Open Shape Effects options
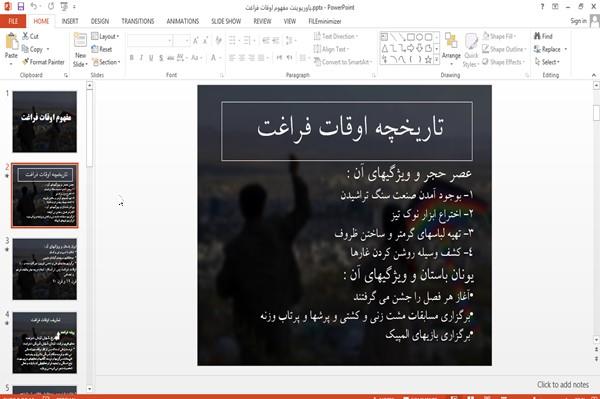 click(x=503, y=62)
